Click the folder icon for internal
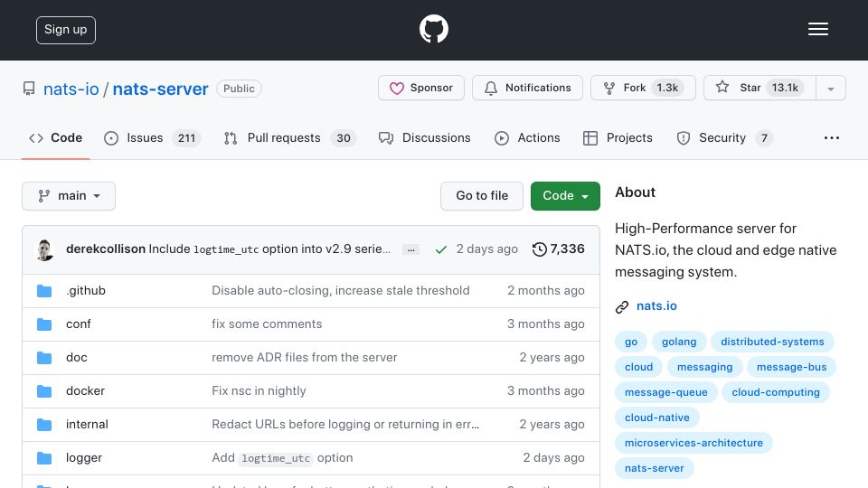 tap(44, 425)
